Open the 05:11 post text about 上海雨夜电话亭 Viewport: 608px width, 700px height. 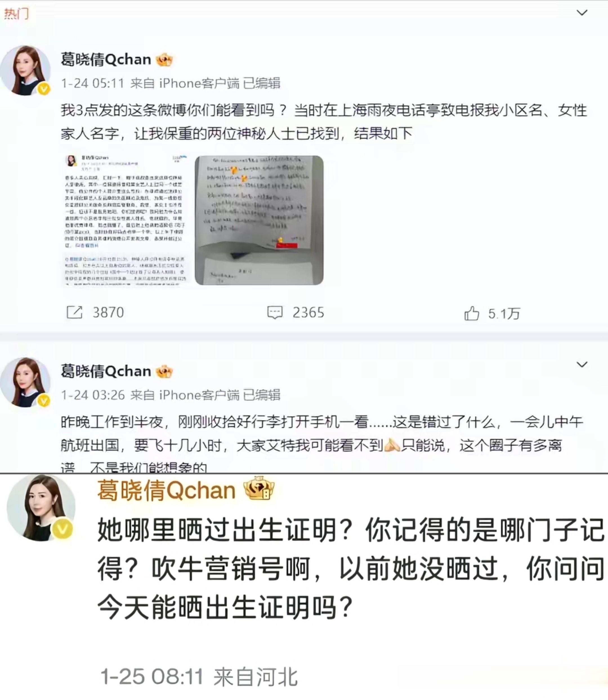(324, 122)
